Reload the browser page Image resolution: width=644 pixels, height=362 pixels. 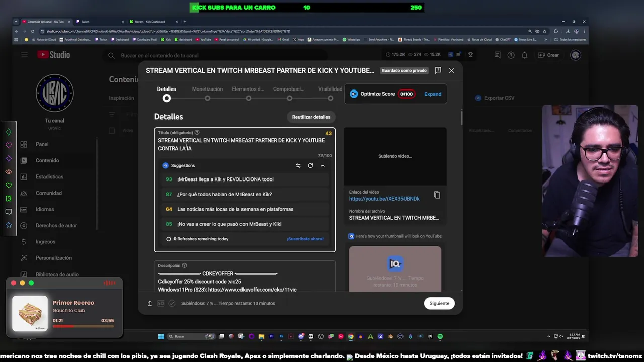33,31
